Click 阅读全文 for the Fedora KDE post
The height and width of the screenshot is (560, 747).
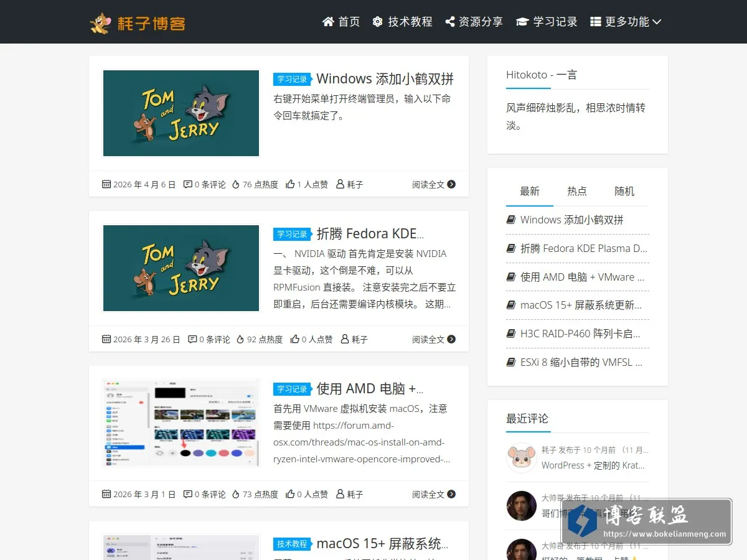coord(434,340)
